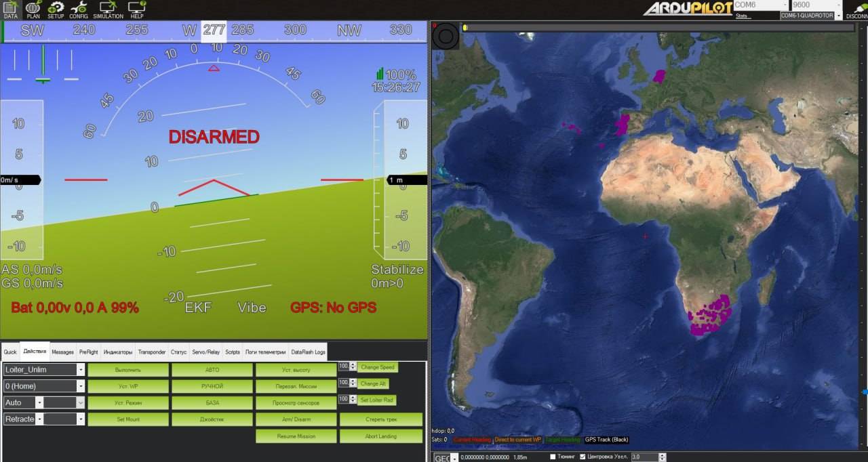868x462 pixels.
Task: Click the Перезап. Миссии button
Action: pos(296,386)
